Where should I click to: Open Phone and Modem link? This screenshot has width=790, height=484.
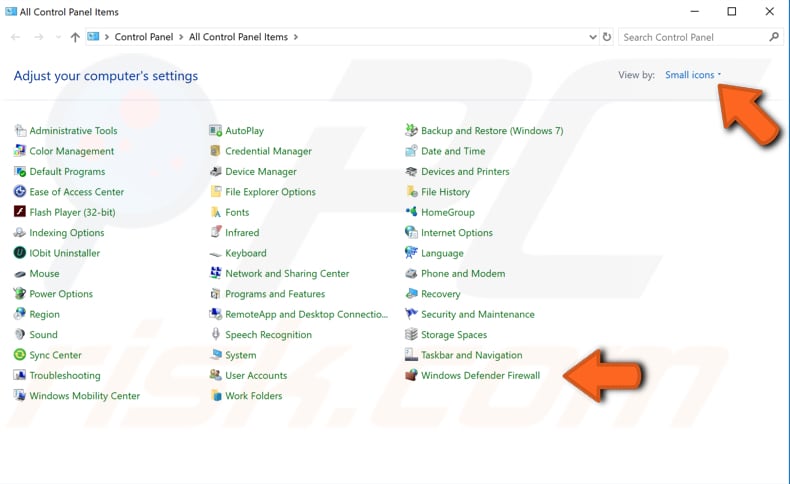pyautogui.click(x=463, y=273)
